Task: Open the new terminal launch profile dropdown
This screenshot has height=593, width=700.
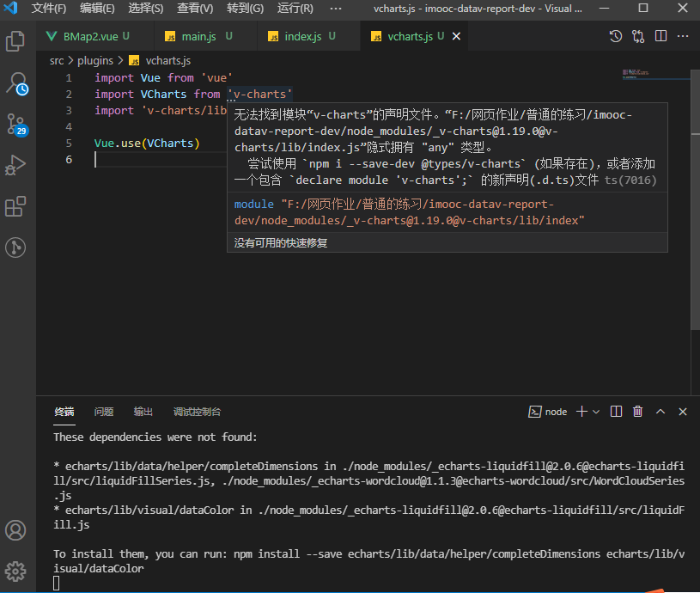Action: point(596,412)
